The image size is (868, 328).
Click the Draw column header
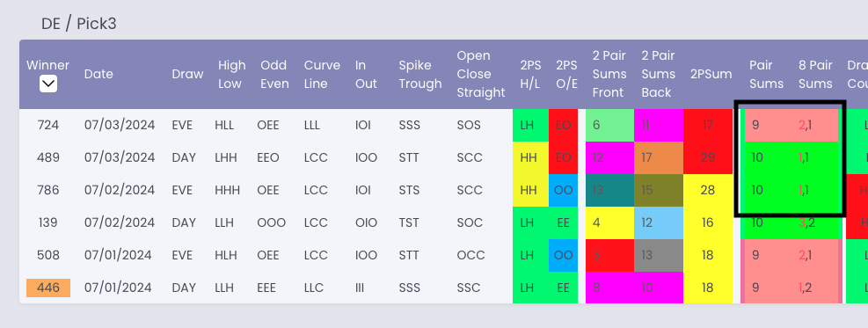point(187,74)
